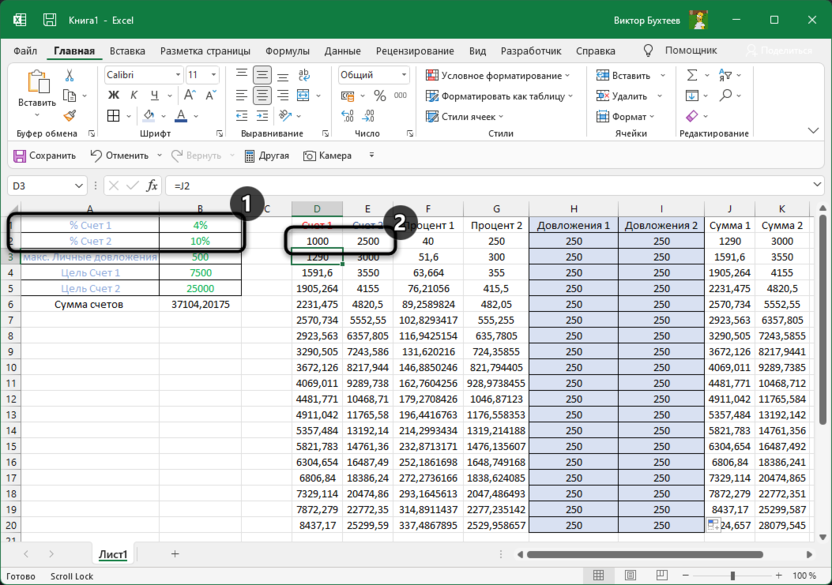Click the Cut scissors icon

coord(70,75)
